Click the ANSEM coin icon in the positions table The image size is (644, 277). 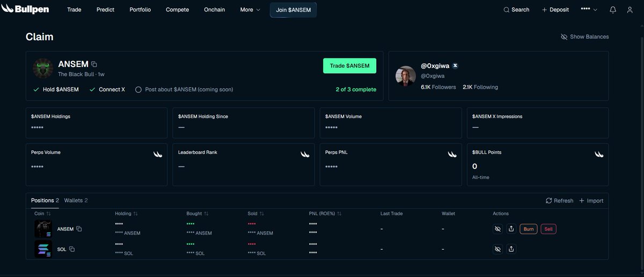43,229
